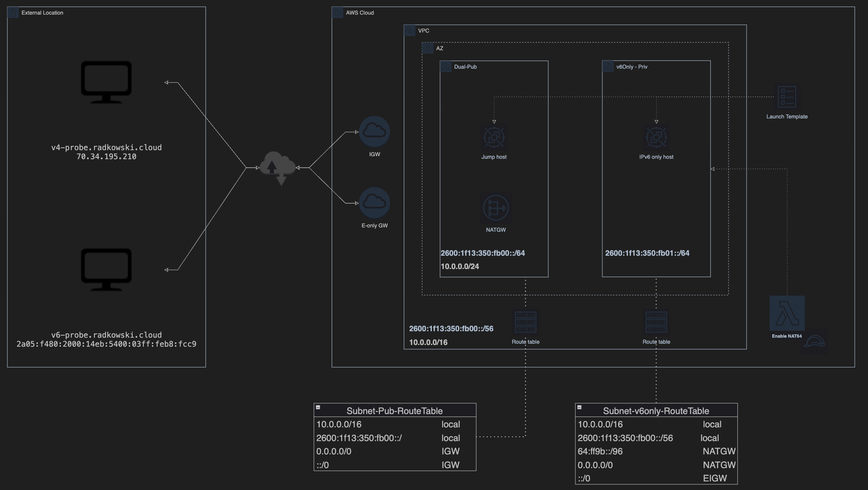Viewport: 868px width, 490px height.
Task: Click the Jump host label
Action: [494, 157]
